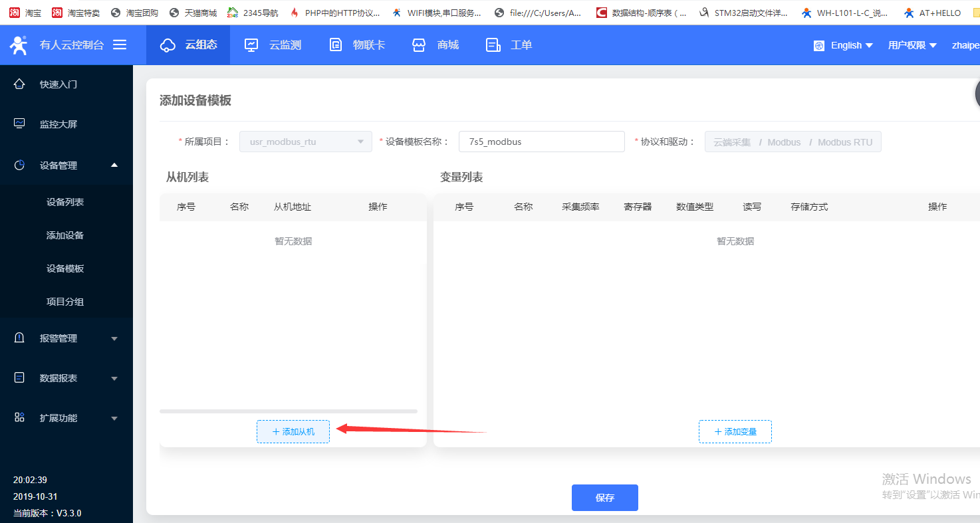
Task: Open the 工单 work order icon
Action: 493,45
